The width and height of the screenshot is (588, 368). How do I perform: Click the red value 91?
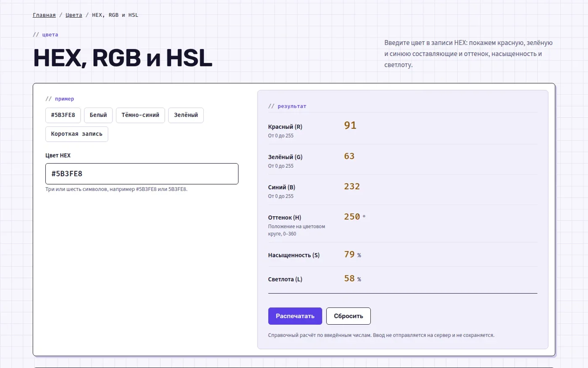click(350, 125)
